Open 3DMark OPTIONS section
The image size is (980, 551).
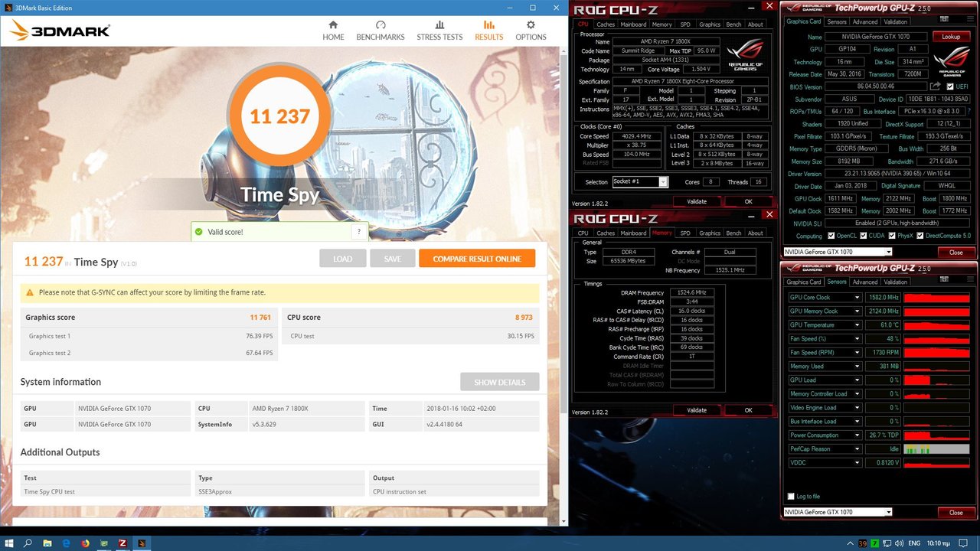pyautogui.click(x=531, y=31)
